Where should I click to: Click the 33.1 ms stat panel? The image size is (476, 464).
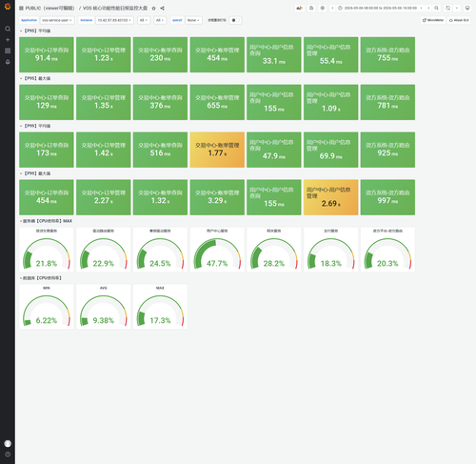[274, 54]
